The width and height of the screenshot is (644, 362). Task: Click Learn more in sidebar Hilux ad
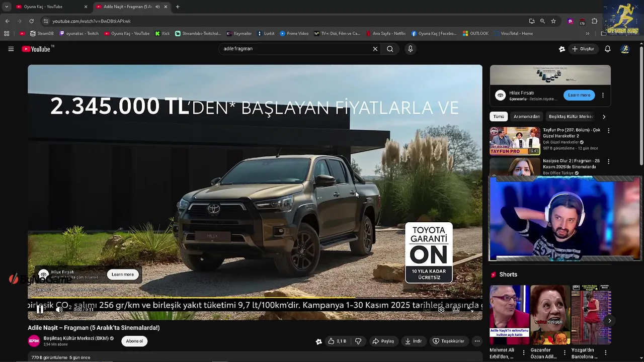(579, 95)
